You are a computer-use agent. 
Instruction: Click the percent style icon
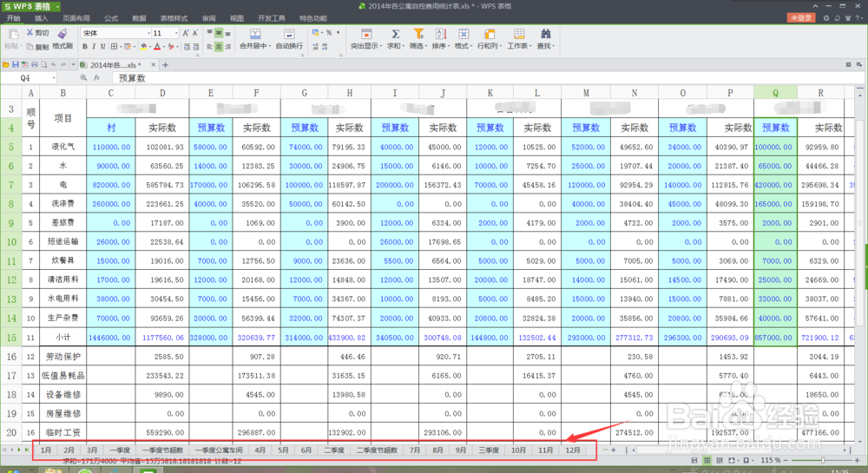coord(329,33)
